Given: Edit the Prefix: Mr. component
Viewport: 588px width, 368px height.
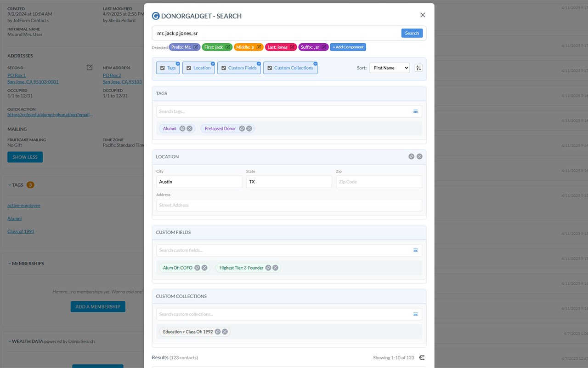Looking at the screenshot, I should pos(196,47).
